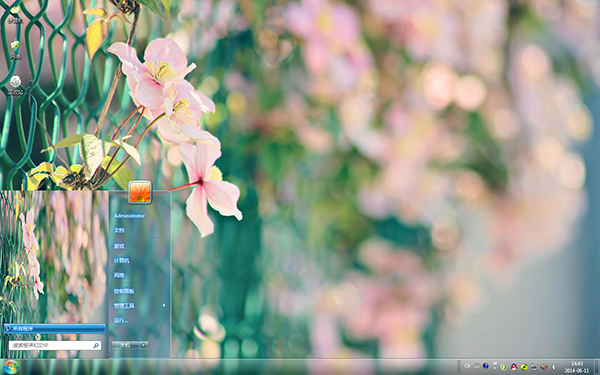The width and height of the screenshot is (600, 375).
Task: Click the yellow-green round tray icon
Action: coord(524,367)
